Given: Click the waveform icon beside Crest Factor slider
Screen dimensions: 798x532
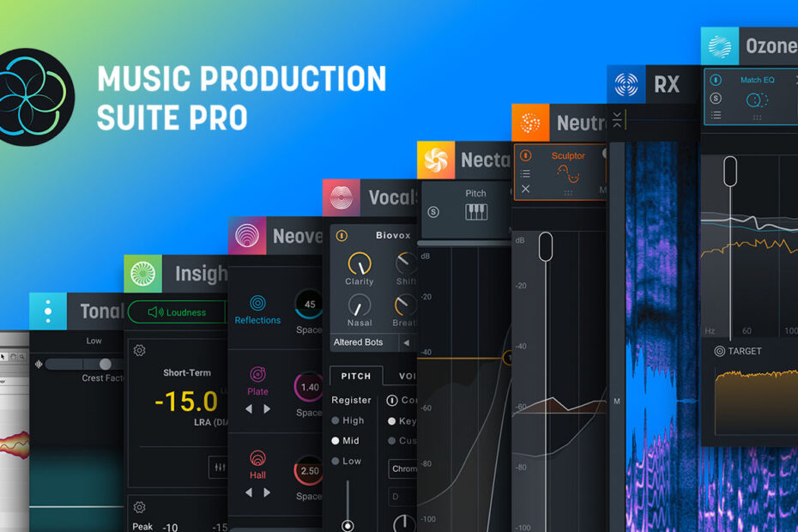Looking at the screenshot, I should [39, 364].
